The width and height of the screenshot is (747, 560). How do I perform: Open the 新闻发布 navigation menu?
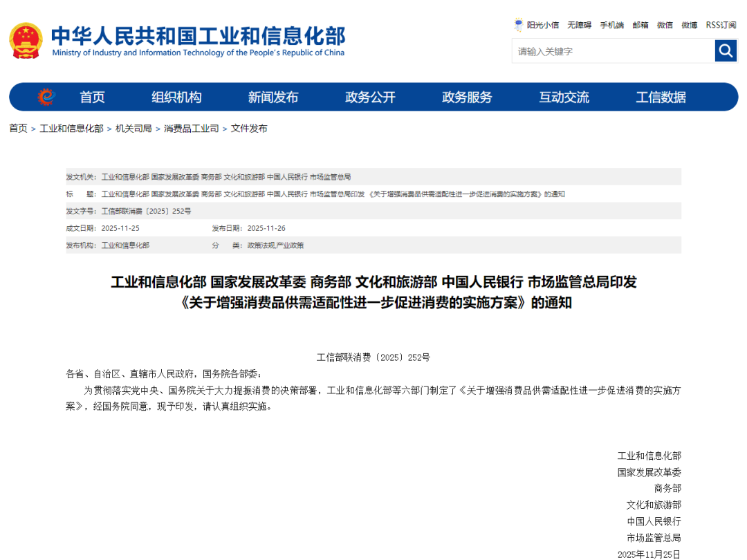click(273, 97)
